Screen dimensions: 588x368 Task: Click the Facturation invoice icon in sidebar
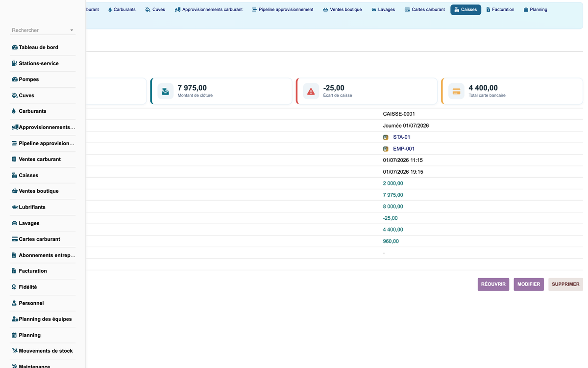[x=14, y=271]
